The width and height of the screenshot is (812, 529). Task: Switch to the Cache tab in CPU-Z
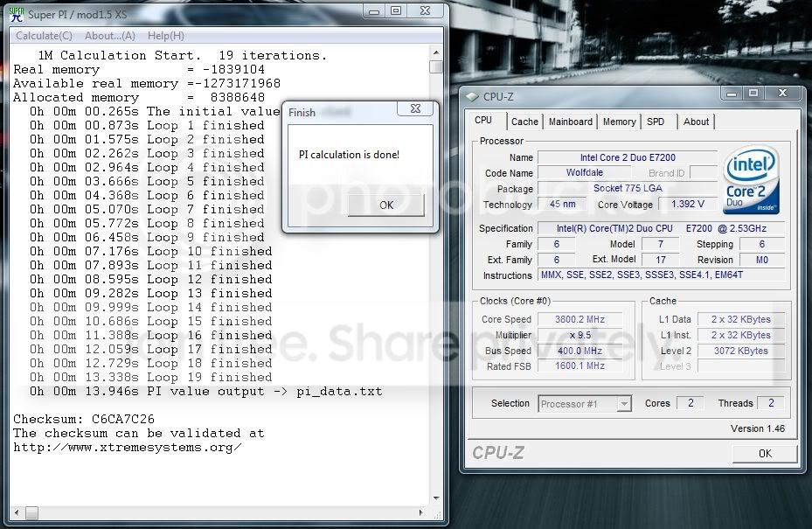click(x=524, y=122)
